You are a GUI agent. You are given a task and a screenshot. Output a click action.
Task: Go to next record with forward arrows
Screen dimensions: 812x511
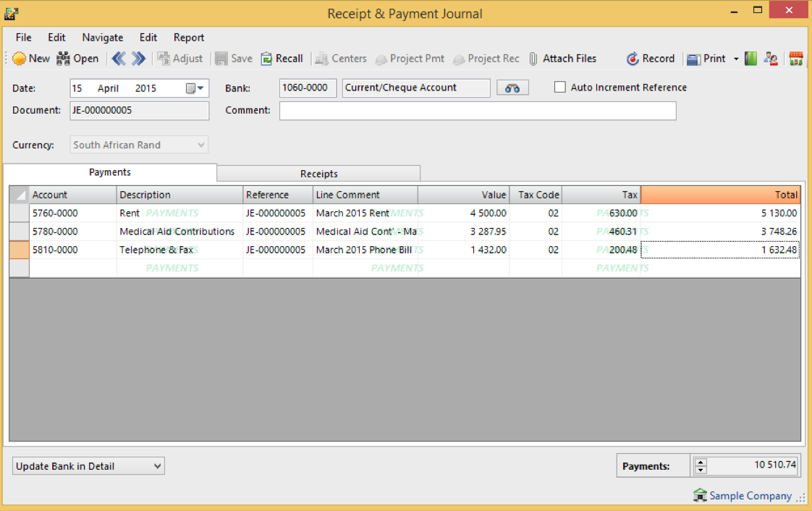pyautogui.click(x=138, y=59)
